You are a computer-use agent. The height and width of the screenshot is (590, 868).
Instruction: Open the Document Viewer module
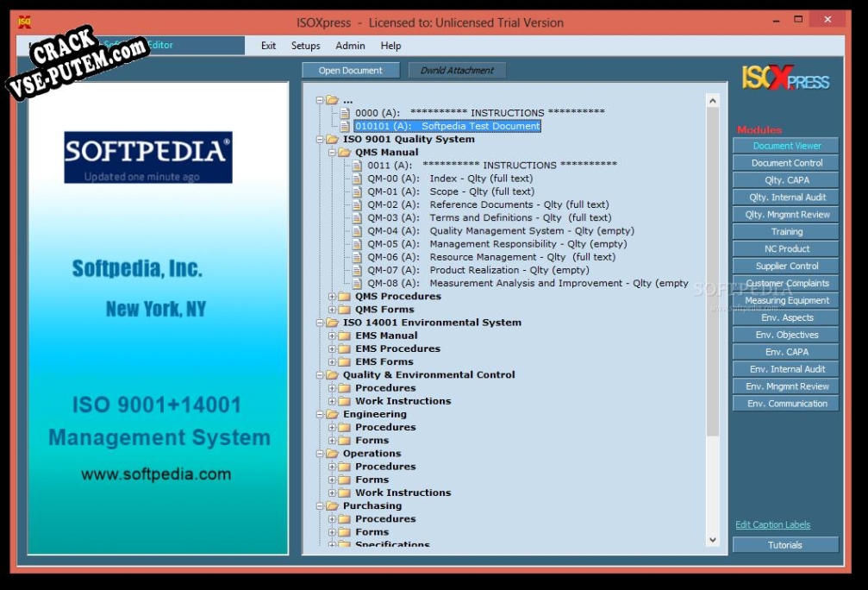point(785,146)
